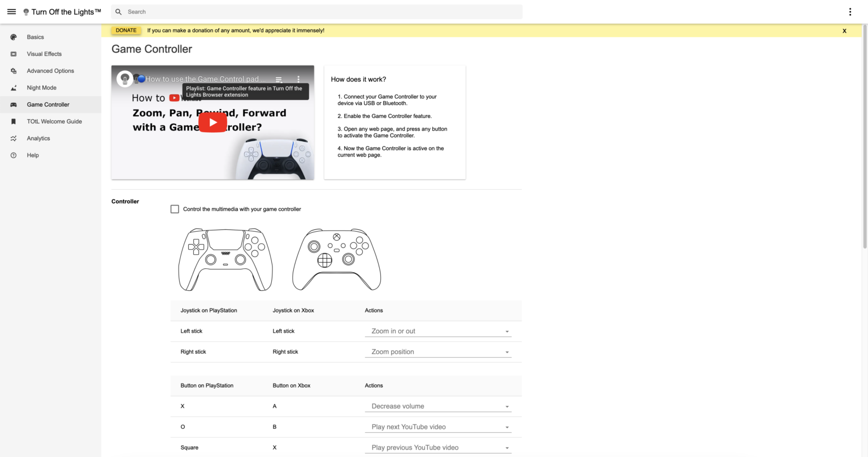Select the Night Mode icon

(13, 88)
